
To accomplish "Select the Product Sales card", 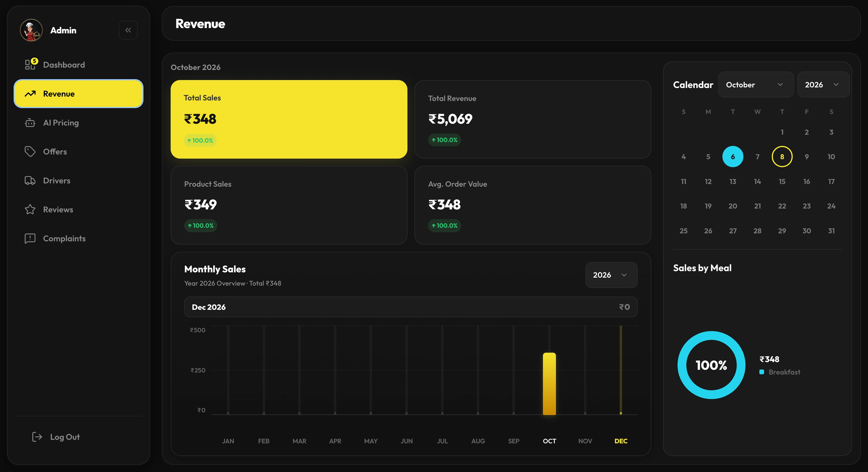I will 289,205.
